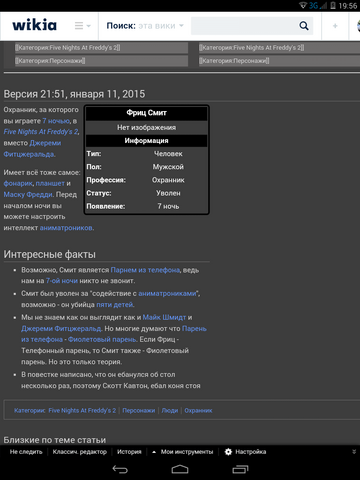Select the heading 'Версия 21:51, января 11, 2015'
This screenshot has width=360, height=480.
74,94
